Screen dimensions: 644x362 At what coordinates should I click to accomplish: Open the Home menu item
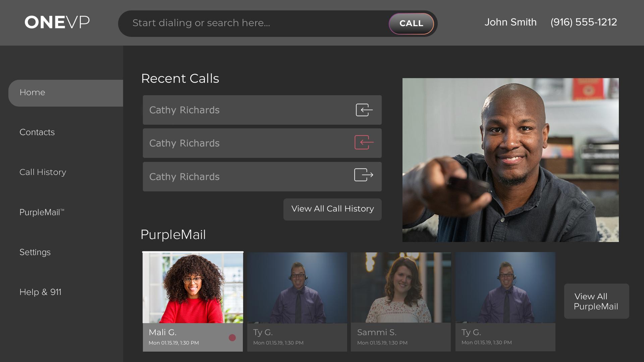(66, 93)
